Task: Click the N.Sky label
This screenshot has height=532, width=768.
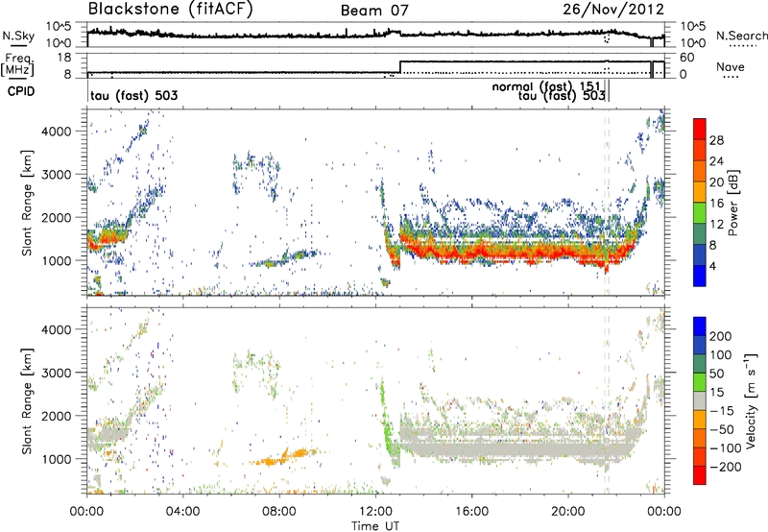Action: 18,36
